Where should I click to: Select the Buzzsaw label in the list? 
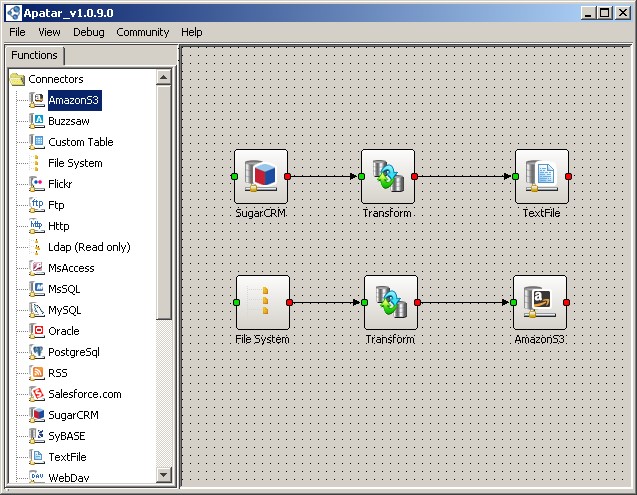click(x=69, y=121)
